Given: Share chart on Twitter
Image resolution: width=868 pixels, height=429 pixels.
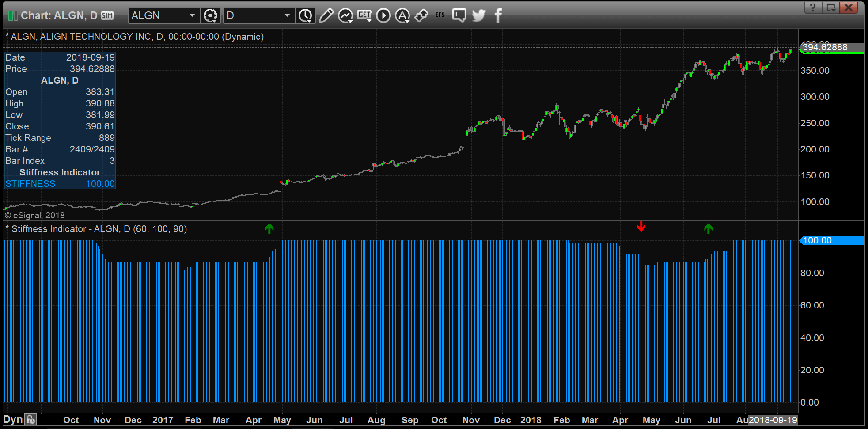Looking at the screenshot, I should pos(479,15).
